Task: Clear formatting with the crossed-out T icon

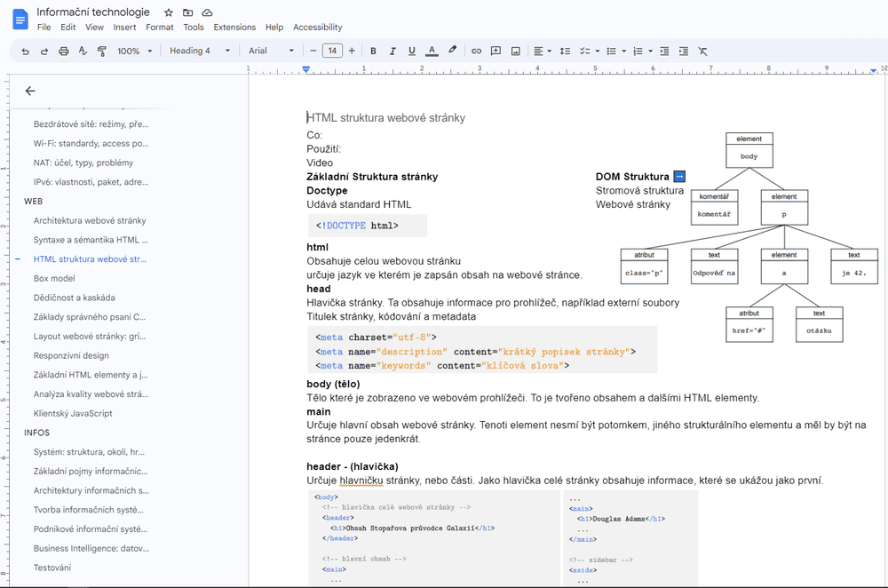Action: (702, 52)
